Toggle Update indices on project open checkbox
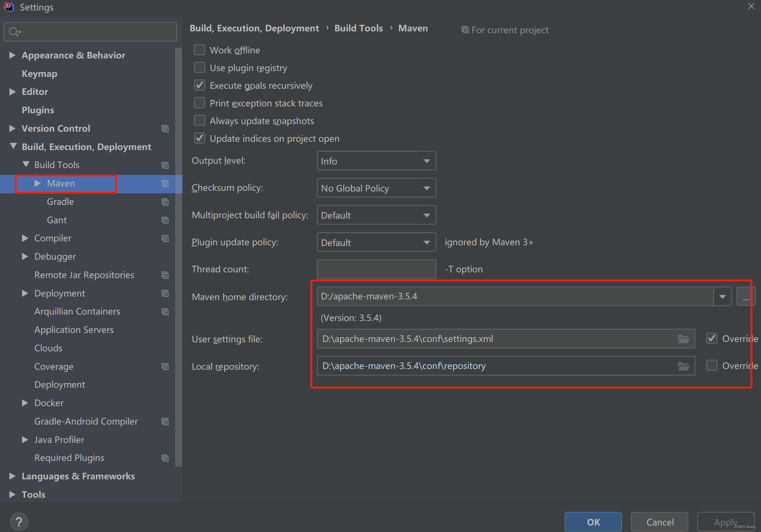The width and height of the screenshot is (761, 532). tap(200, 139)
